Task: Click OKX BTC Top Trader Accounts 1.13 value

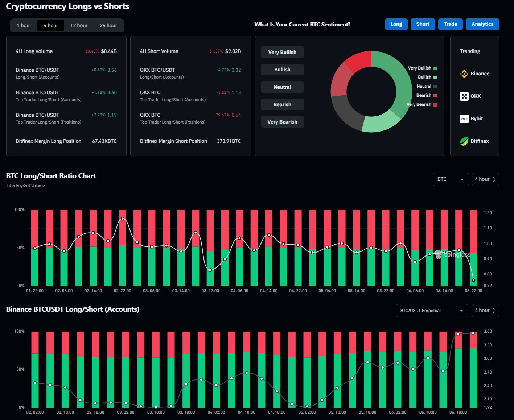Action: click(x=236, y=93)
